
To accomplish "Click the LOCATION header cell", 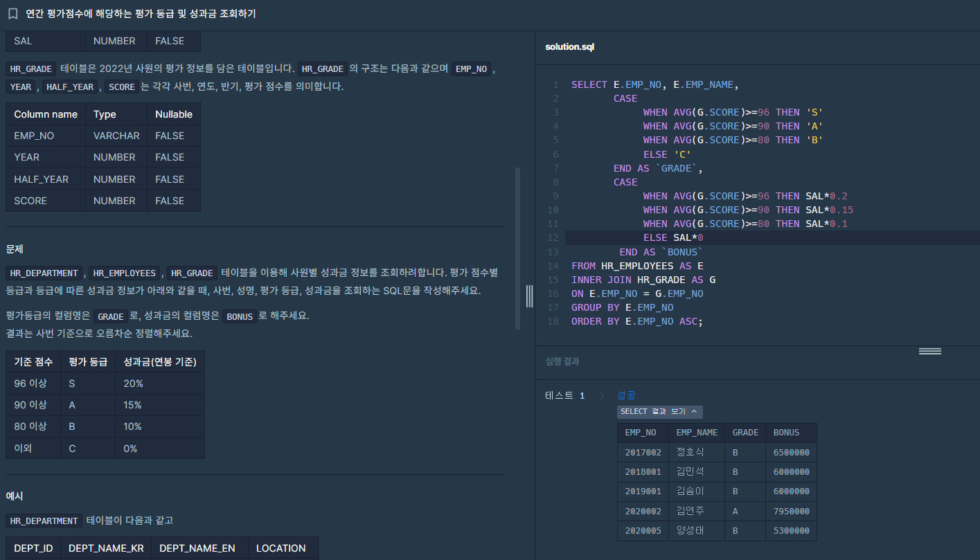I will click(x=283, y=548).
